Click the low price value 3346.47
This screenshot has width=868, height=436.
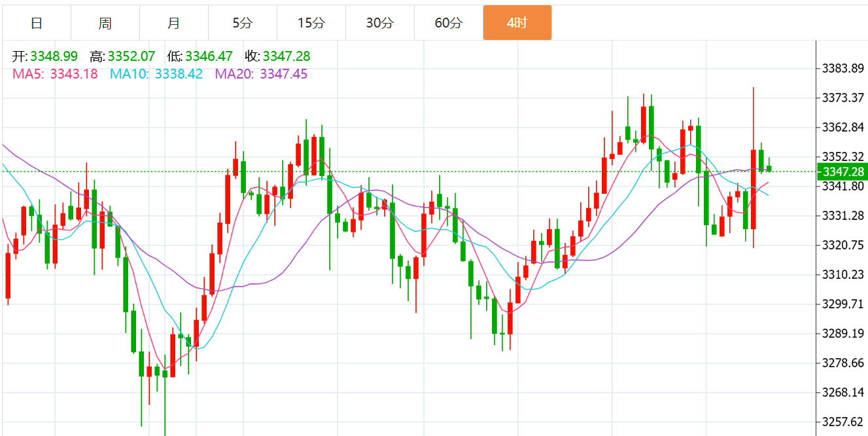click(x=209, y=56)
